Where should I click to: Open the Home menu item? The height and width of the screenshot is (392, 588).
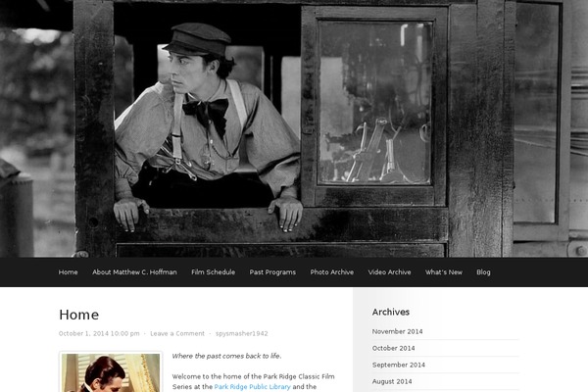68,272
